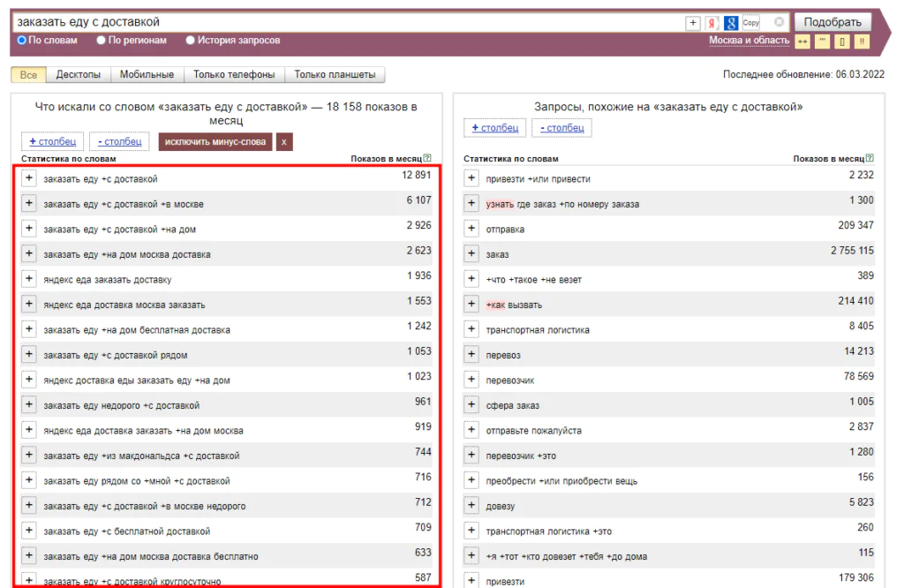Add phrase заказать еду +с доставкой with plus
The height and width of the screenshot is (588, 904).
(x=29, y=178)
